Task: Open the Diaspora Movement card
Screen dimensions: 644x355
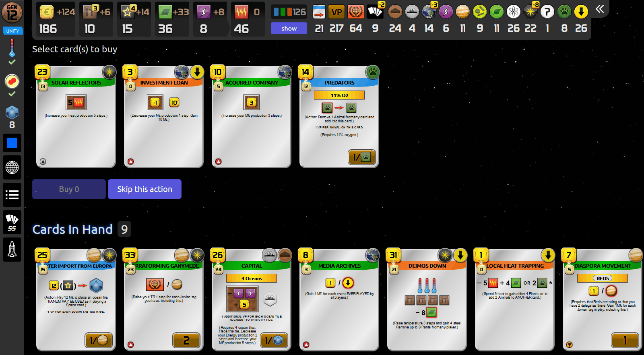Action: point(603,300)
